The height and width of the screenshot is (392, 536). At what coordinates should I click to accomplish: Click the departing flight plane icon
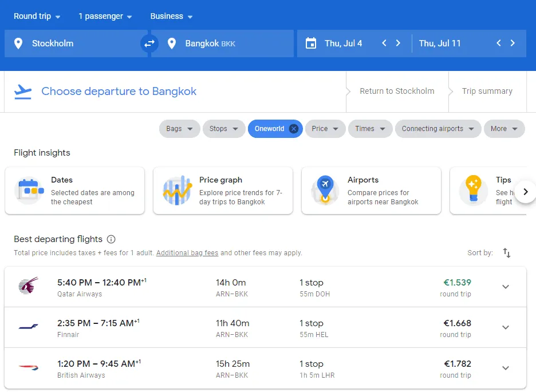[22, 91]
